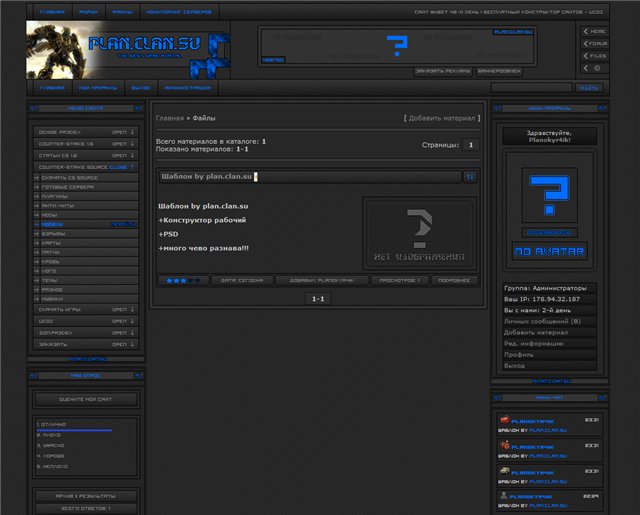This screenshot has width=640, height=515.
Task: Select poll answer 1 Отлично
Action: coord(51,425)
